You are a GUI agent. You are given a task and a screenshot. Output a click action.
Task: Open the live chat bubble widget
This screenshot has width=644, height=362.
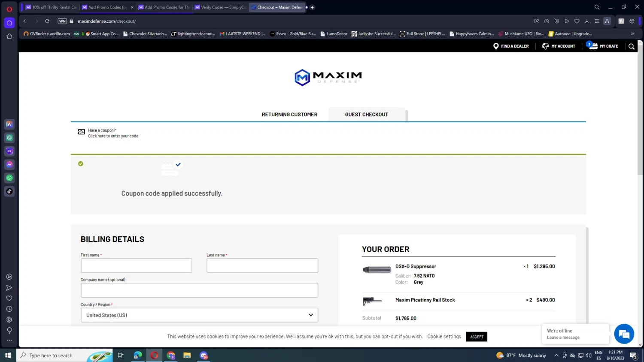click(624, 334)
